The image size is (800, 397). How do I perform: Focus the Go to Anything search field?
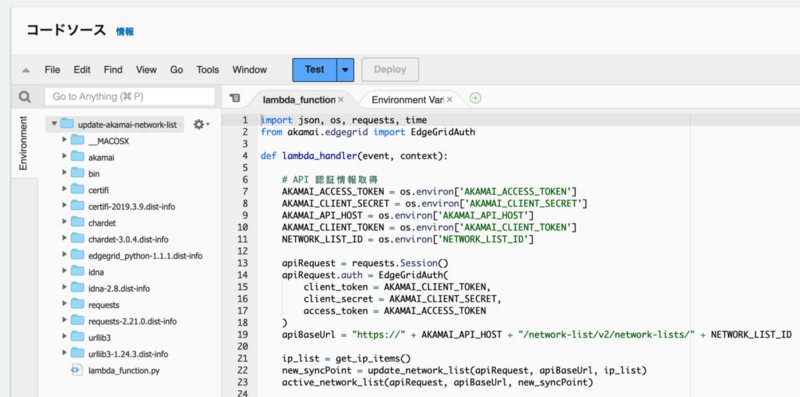pos(130,96)
